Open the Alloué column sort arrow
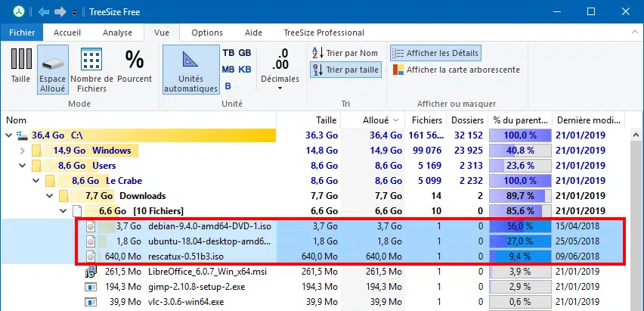 (x=395, y=120)
